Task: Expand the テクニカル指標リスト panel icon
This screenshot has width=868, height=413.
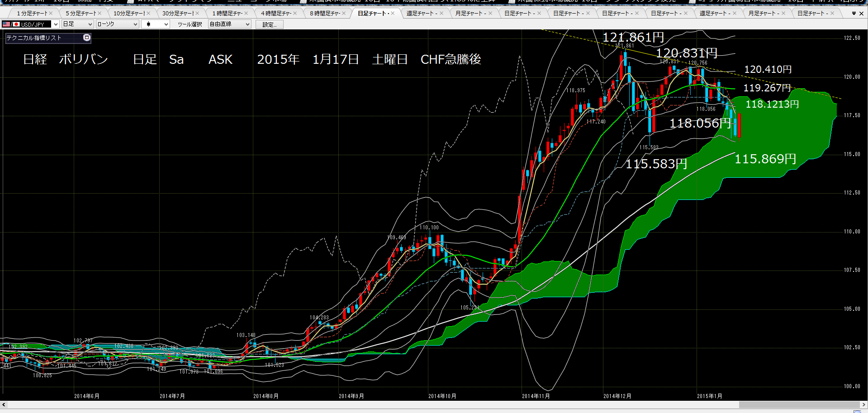Action: tap(86, 38)
